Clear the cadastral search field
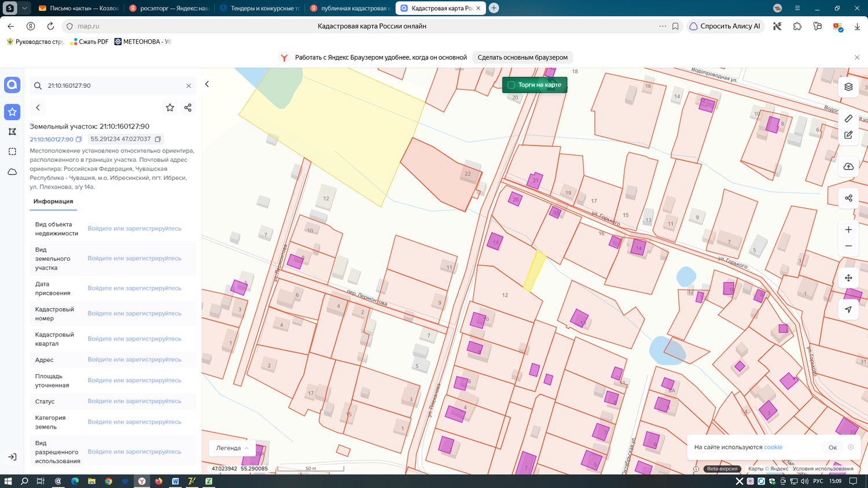The height and width of the screenshot is (488, 868). 189,86
